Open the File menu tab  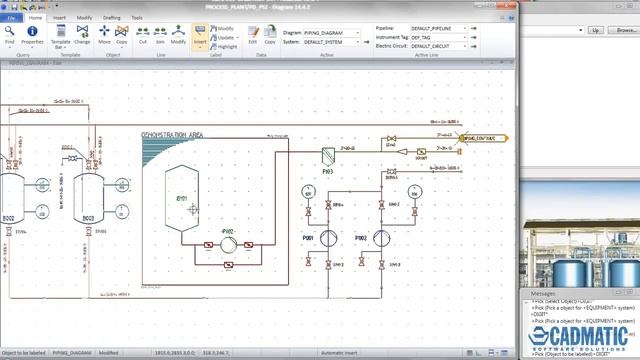coord(11,18)
